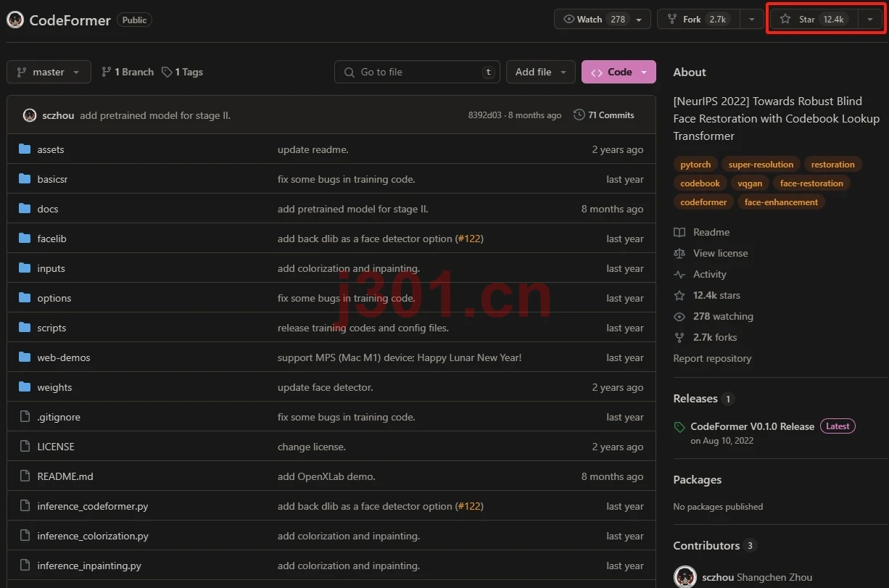View the 71 Commits history

(604, 115)
